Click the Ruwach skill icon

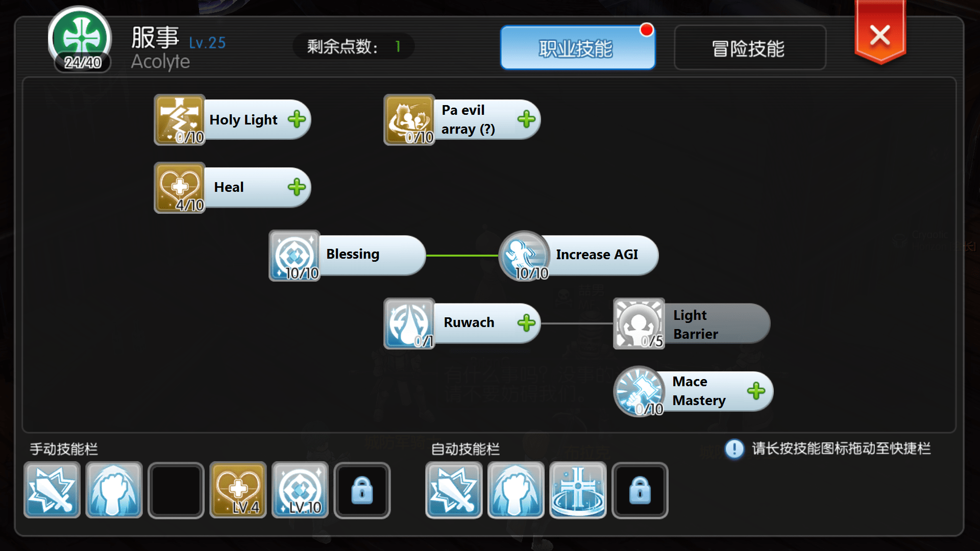tap(409, 323)
